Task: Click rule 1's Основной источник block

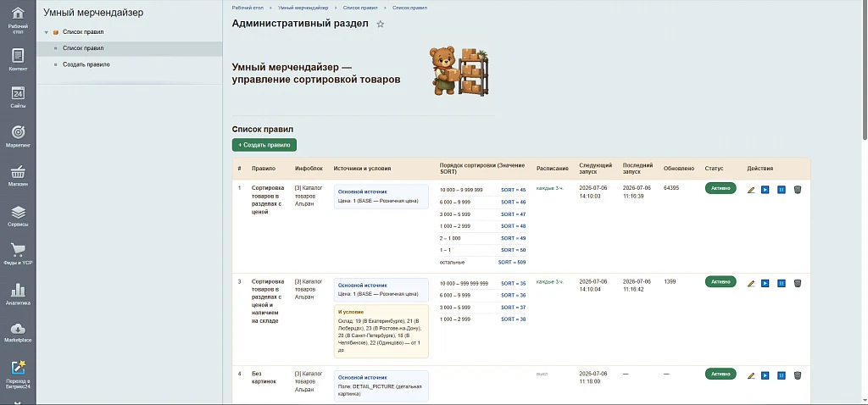Action: point(381,197)
